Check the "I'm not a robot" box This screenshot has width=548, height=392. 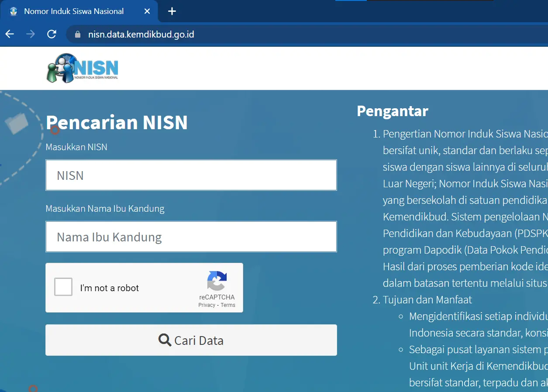(x=63, y=288)
